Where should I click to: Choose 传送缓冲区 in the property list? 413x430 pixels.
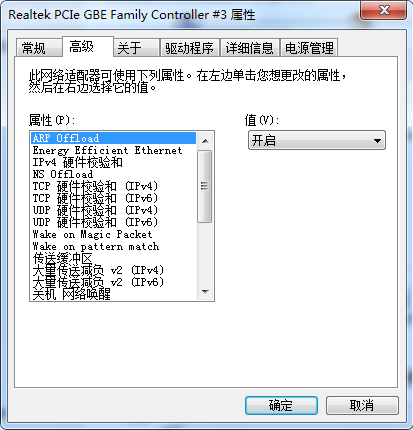click(x=113, y=258)
